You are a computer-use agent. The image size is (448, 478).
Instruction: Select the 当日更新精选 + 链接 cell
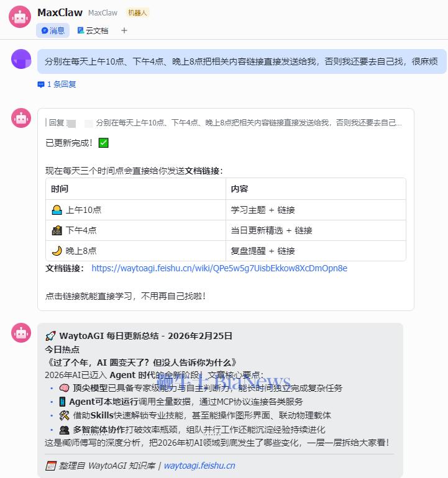coord(272,230)
